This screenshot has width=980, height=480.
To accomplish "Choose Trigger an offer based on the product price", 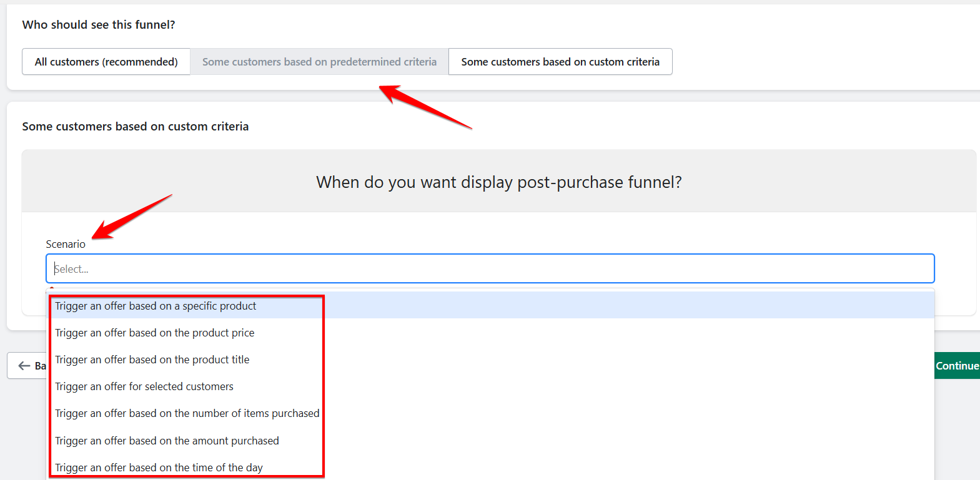I will (x=155, y=333).
